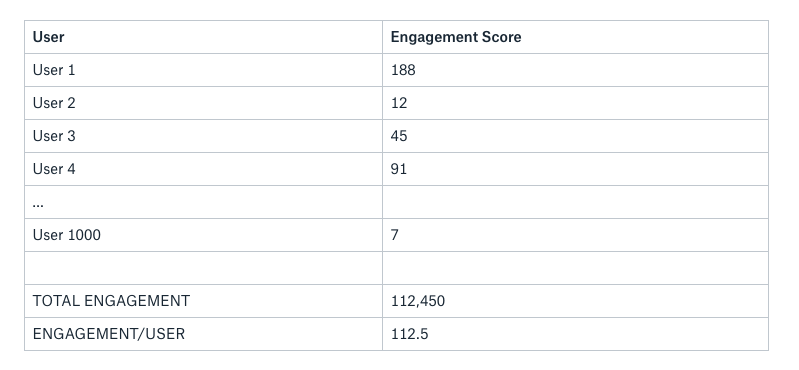Select the User 1000 cell
Screen dimensions: 799x370
coord(203,235)
